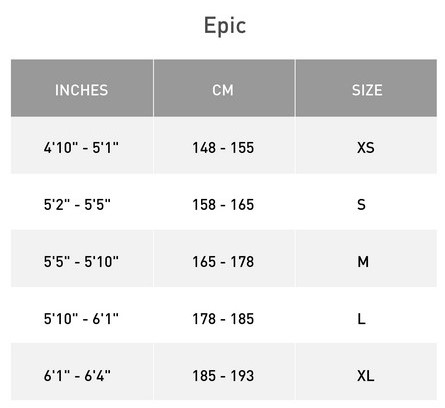Click the 5'2" - 5'5" height cell
Screen dimensions: 445x408
click(82, 202)
